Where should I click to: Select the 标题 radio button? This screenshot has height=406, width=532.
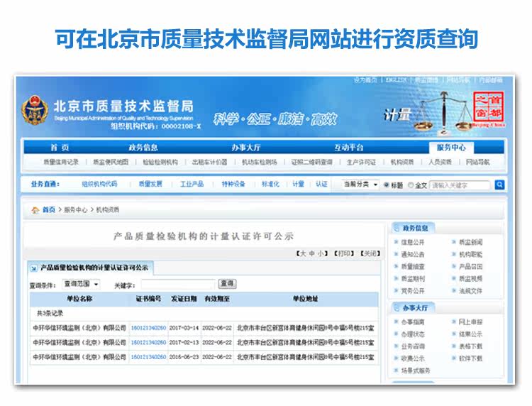click(386, 185)
